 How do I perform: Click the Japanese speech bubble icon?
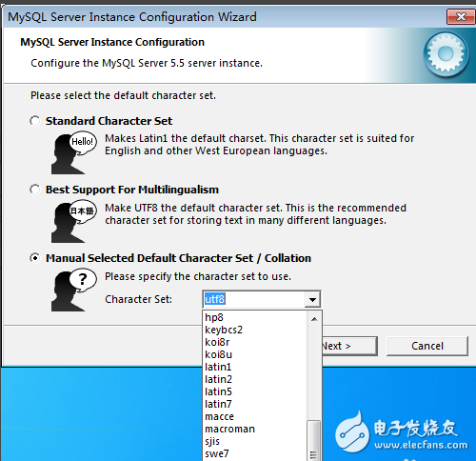tap(83, 210)
